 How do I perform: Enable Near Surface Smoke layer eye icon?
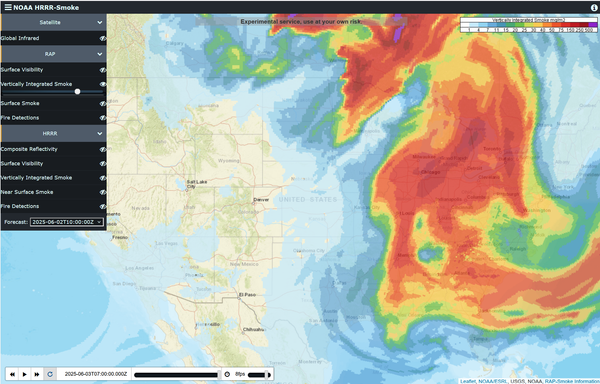pyautogui.click(x=103, y=192)
